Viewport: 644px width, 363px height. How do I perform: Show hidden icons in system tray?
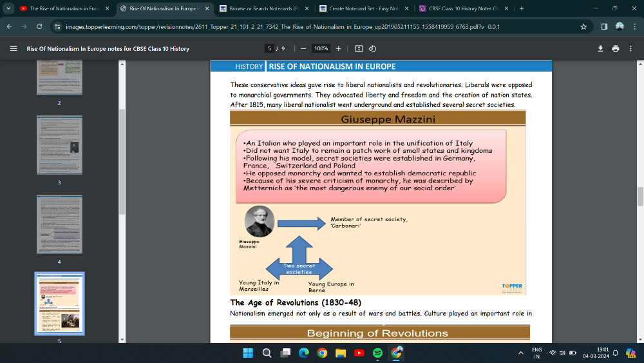tap(520, 353)
